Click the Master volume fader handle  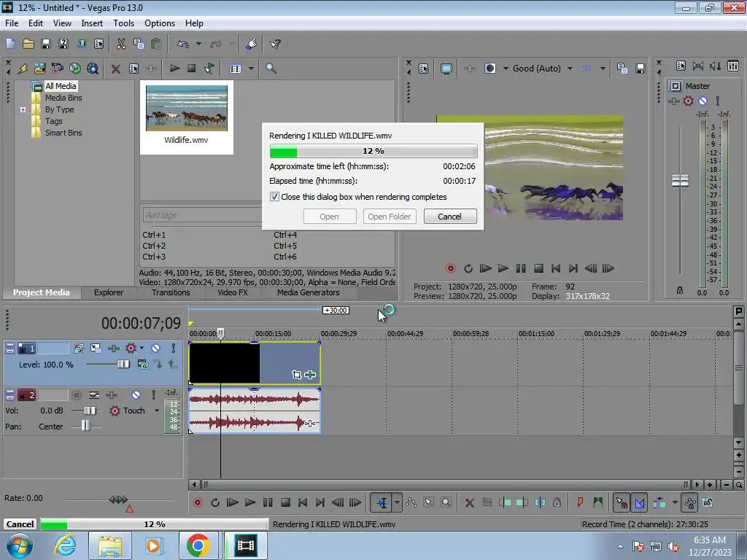pyautogui.click(x=680, y=181)
